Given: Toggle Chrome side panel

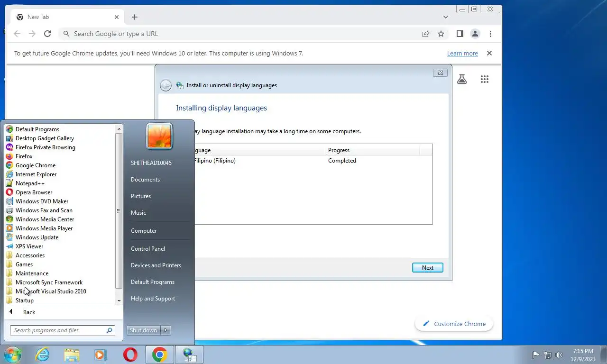Looking at the screenshot, I should [460, 34].
